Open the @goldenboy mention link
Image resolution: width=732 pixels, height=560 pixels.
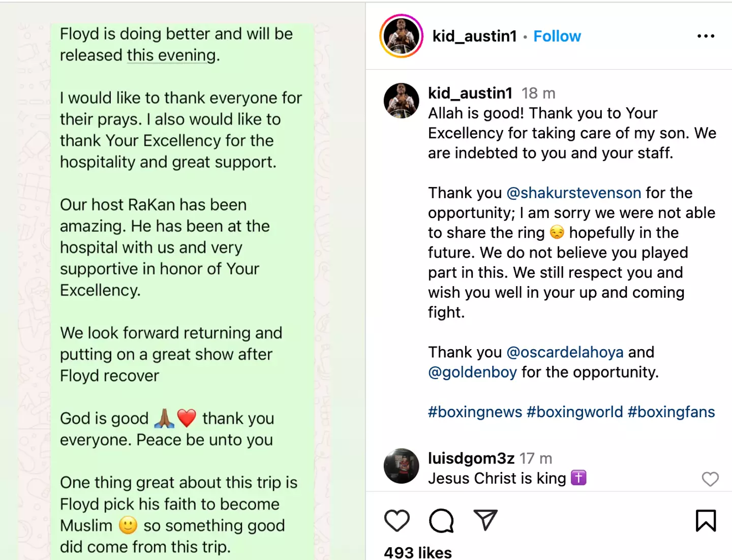click(x=472, y=372)
